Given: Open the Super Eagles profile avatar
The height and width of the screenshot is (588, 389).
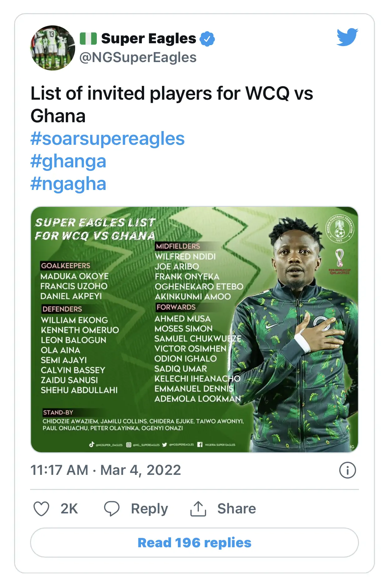Looking at the screenshot, I should (52, 48).
